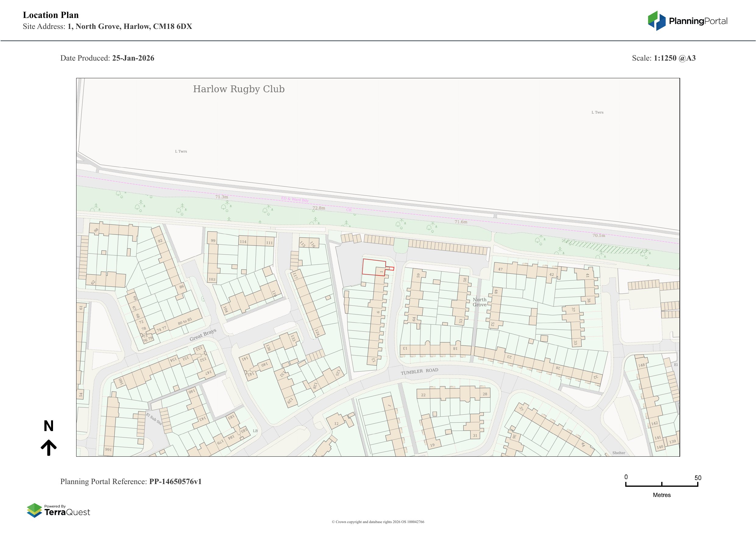The image size is (756, 534).
Task: Click the Location Plan title
Action: (x=51, y=15)
